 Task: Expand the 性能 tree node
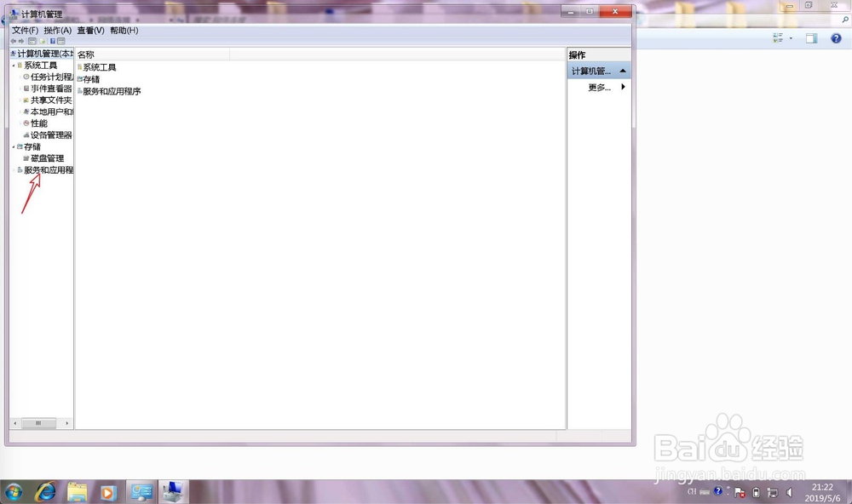[20, 123]
